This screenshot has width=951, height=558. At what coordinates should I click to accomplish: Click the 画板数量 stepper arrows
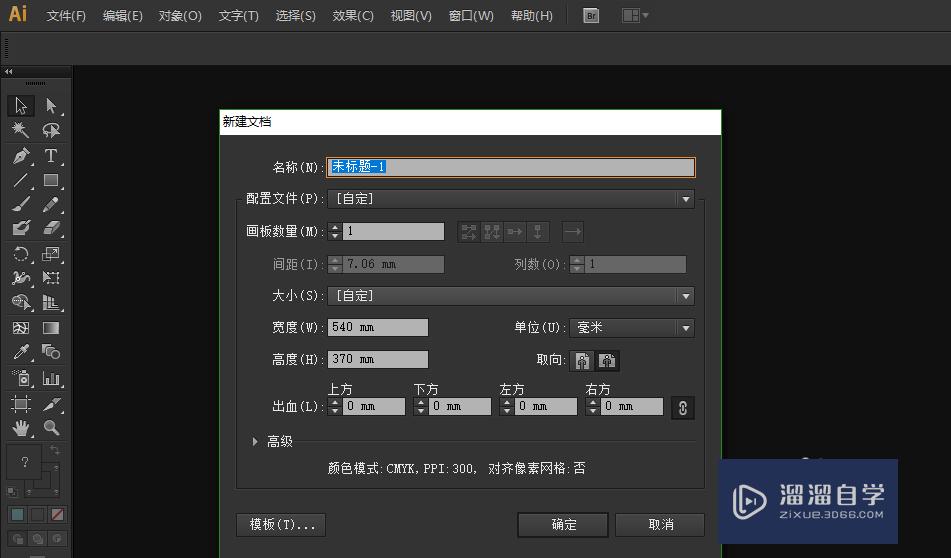335,231
